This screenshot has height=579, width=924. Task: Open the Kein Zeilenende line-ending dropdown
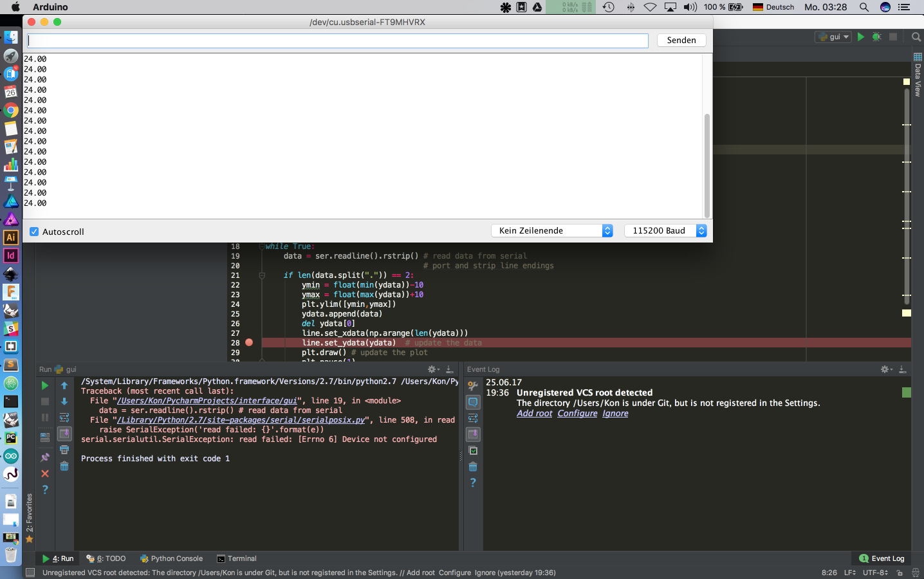[552, 230]
